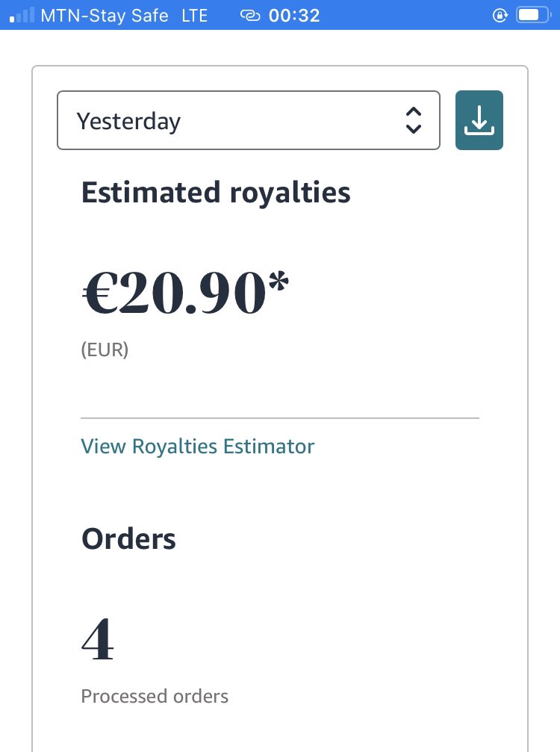Click the Orders heading
This screenshot has width=560, height=752.
coord(128,539)
